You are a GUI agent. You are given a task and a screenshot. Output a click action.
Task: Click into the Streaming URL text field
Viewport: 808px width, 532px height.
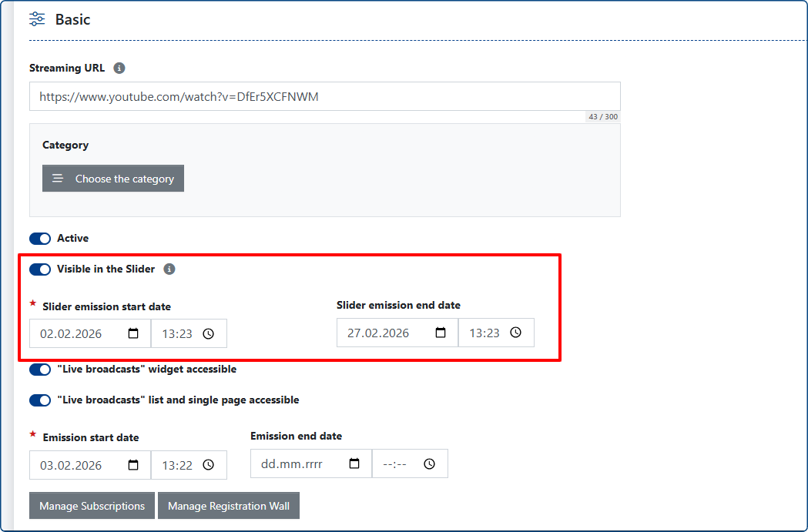324,97
